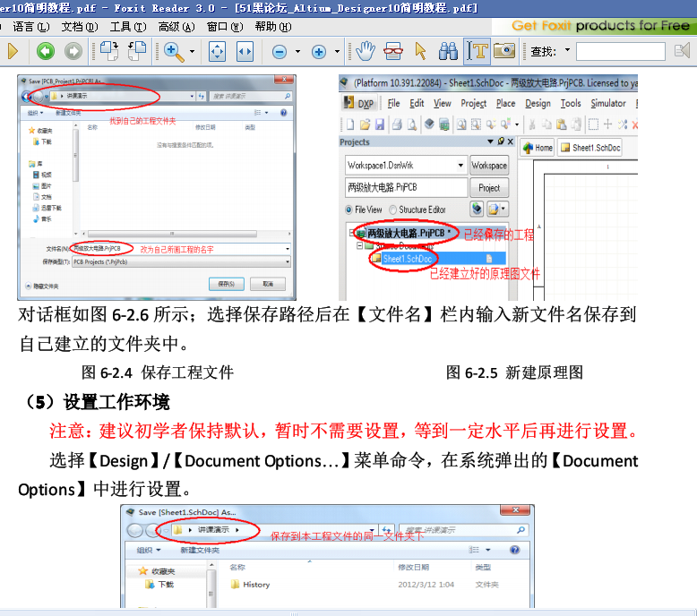Open Place menu in Altium screenshot

tap(505, 103)
